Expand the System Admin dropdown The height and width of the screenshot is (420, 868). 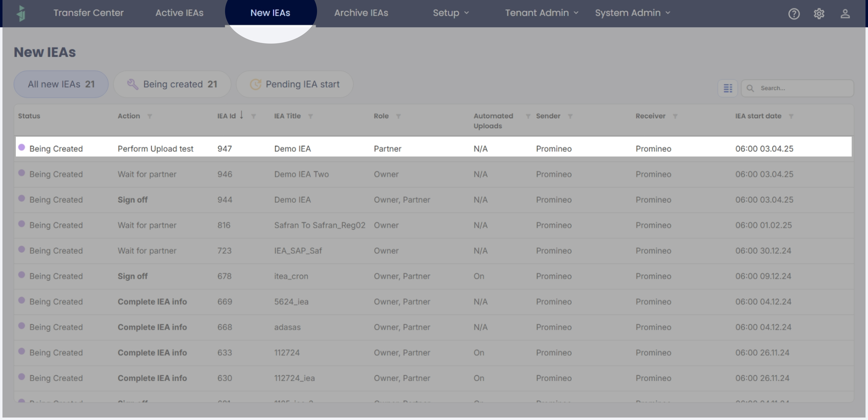[x=632, y=13]
